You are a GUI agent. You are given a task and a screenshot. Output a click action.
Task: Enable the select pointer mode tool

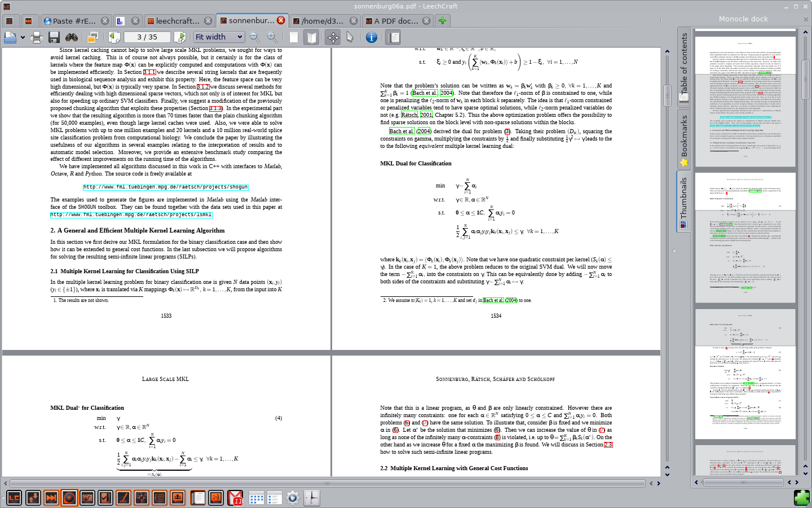click(350, 37)
